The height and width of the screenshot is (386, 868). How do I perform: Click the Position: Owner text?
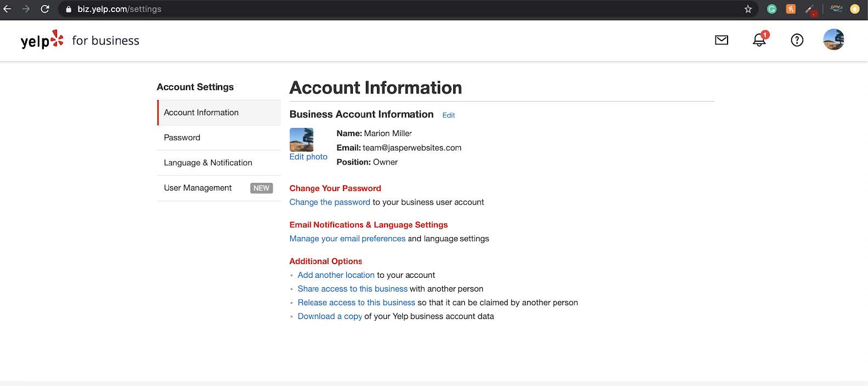[367, 162]
